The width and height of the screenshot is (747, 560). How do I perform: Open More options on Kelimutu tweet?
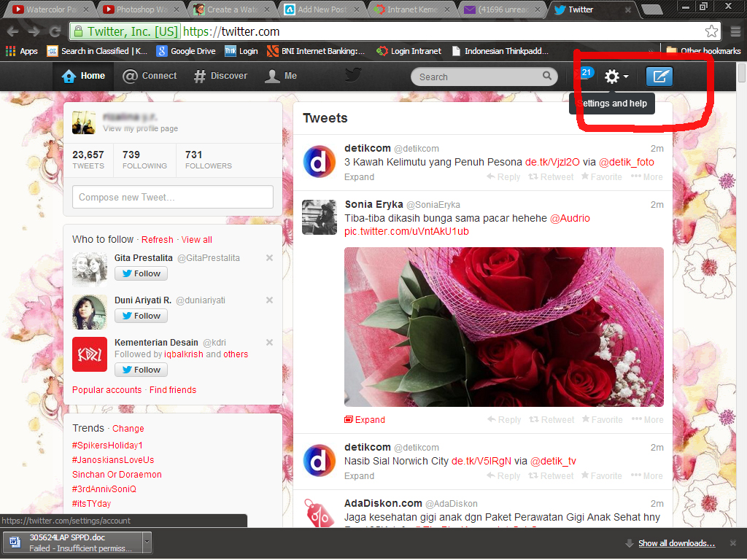(646, 177)
